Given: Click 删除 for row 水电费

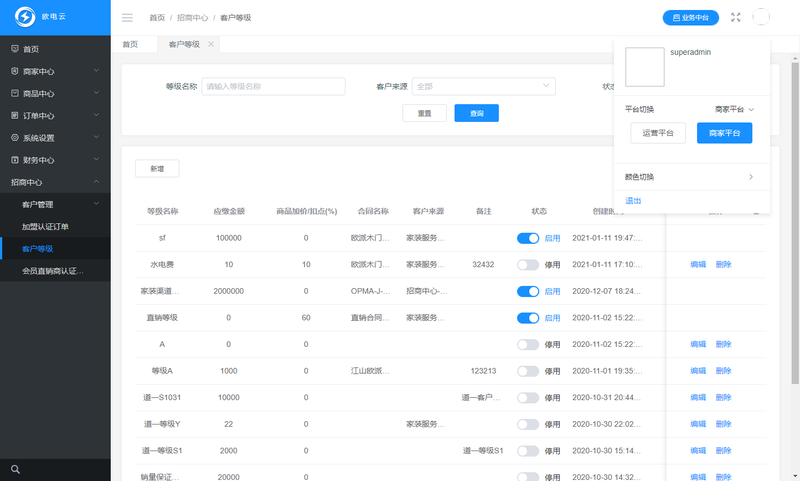Looking at the screenshot, I should coord(723,265).
